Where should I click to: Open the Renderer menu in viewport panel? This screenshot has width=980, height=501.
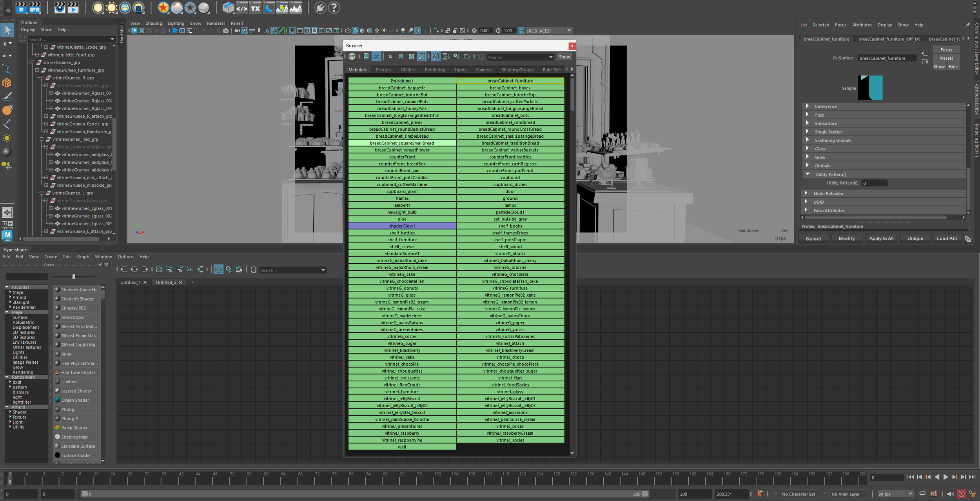pyautogui.click(x=216, y=24)
